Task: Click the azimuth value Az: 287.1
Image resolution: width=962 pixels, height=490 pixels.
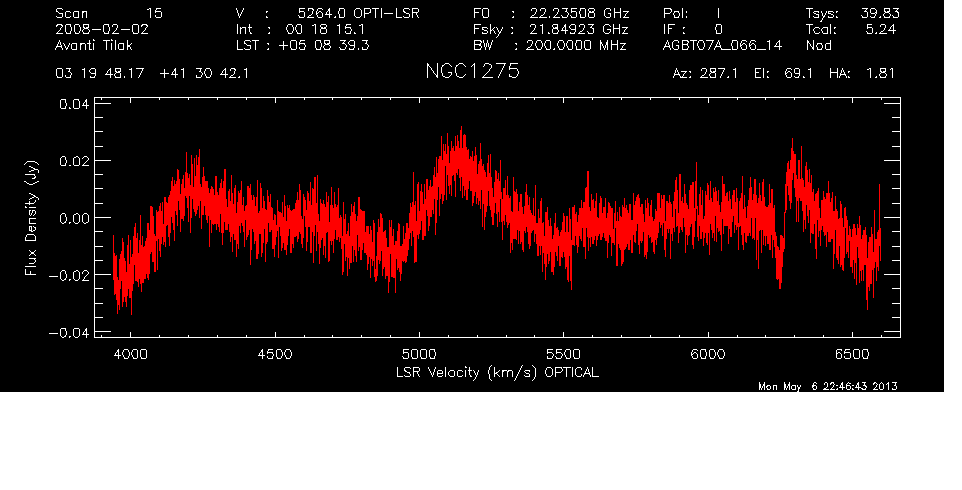Action: point(706,74)
